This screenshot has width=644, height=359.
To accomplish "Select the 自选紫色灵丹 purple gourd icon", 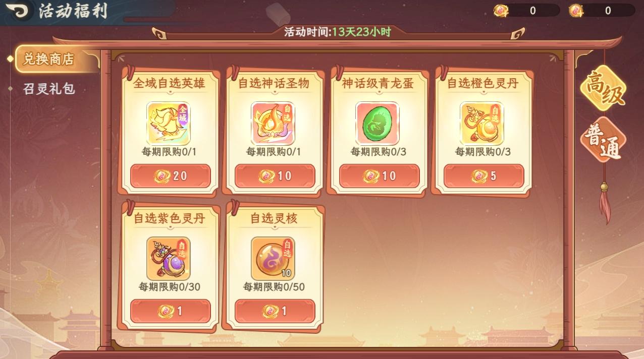I will [x=169, y=259].
